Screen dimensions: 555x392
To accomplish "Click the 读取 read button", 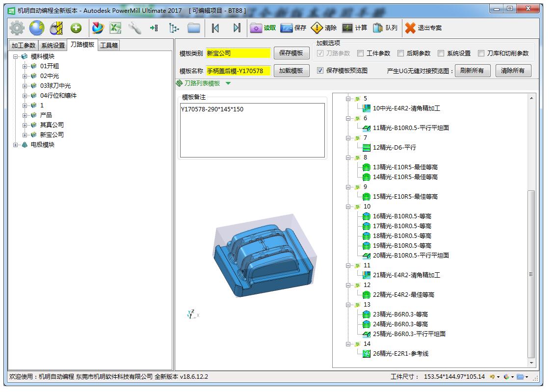I will point(263,27).
